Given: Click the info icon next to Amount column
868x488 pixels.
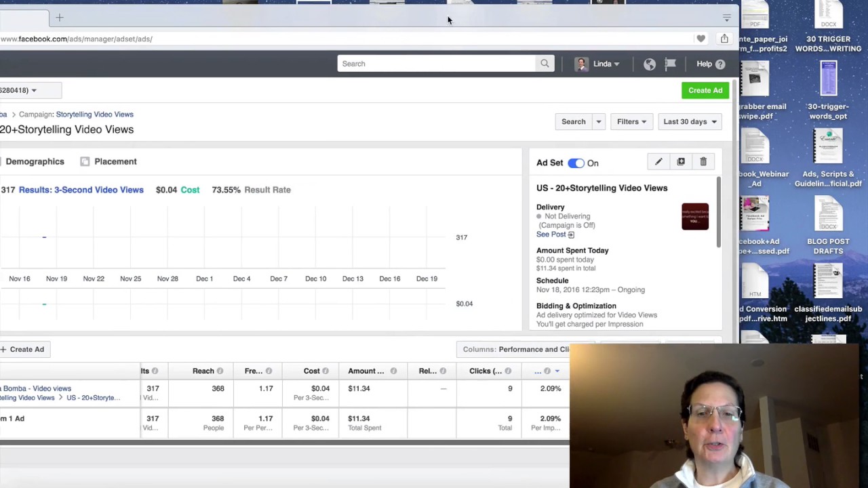Looking at the screenshot, I should (x=393, y=371).
